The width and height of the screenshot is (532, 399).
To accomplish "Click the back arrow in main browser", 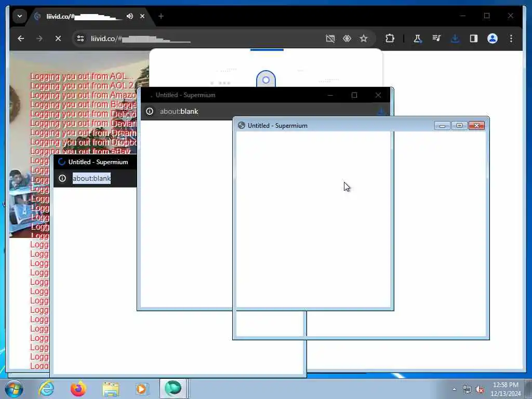I will click(x=21, y=38).
